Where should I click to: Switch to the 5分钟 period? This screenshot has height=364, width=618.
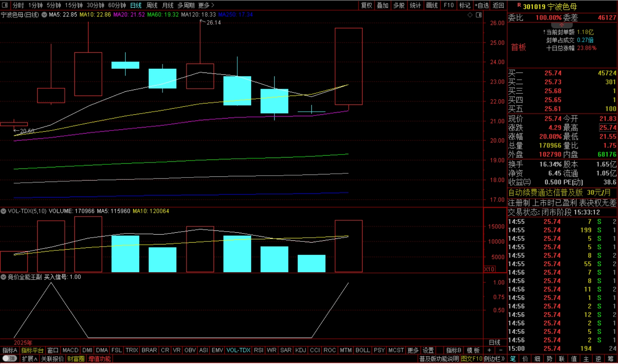pos(54,5)
